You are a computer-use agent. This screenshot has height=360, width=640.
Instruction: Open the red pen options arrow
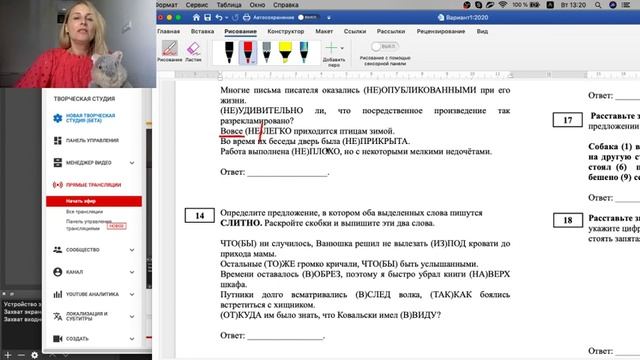254,62
